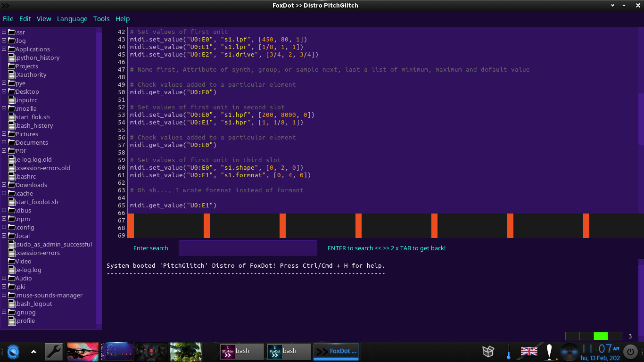The height and width of the screenshot is (362, 644).
Task: Expand the Applications folder in the tree
Action: [x=4, y=49]
